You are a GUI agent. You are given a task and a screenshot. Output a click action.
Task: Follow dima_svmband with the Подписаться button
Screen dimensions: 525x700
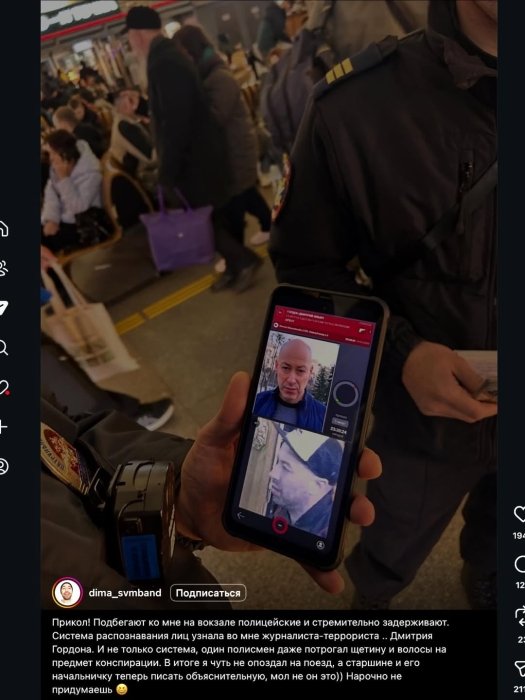(208, 593)
